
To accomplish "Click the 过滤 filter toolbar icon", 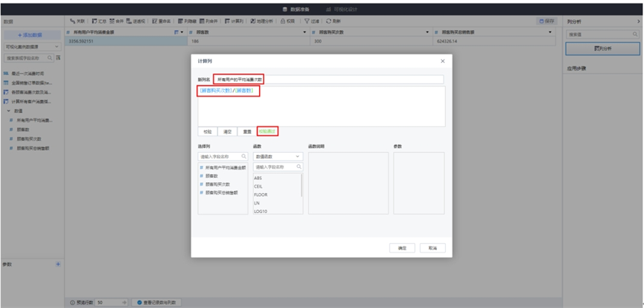I will point(313,21).
